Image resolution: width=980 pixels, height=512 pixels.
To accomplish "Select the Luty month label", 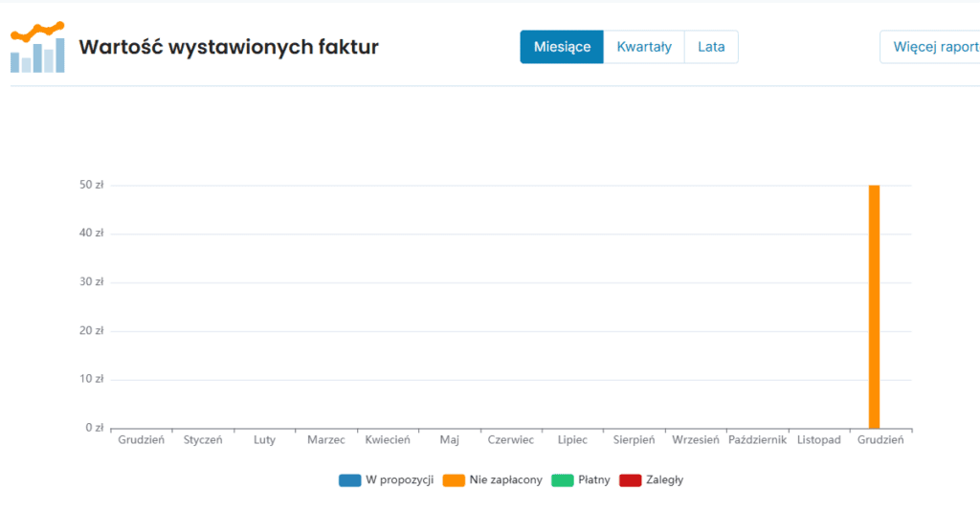I will [x=264, y=440].
